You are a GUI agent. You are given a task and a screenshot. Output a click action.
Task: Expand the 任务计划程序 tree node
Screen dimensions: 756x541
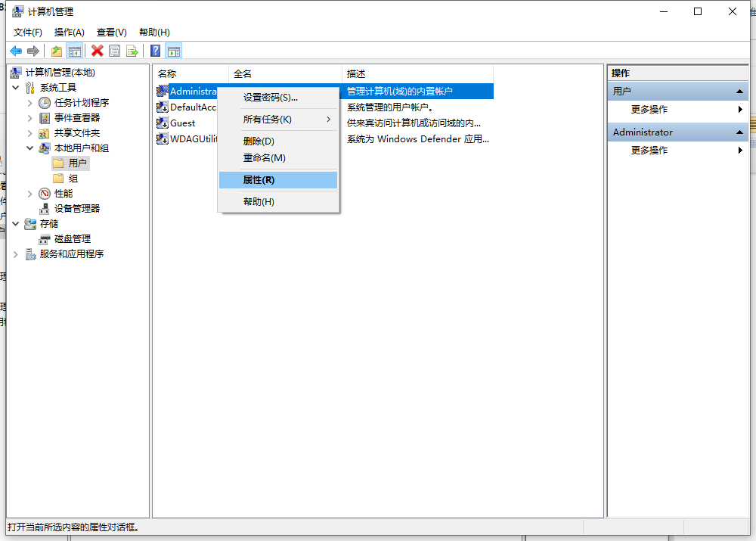pos(30,103)
